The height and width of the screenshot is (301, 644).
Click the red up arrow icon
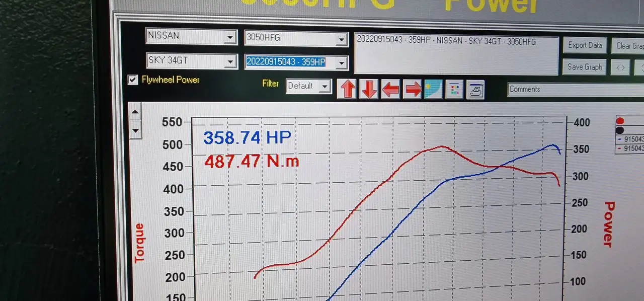[x=348, y=89]
